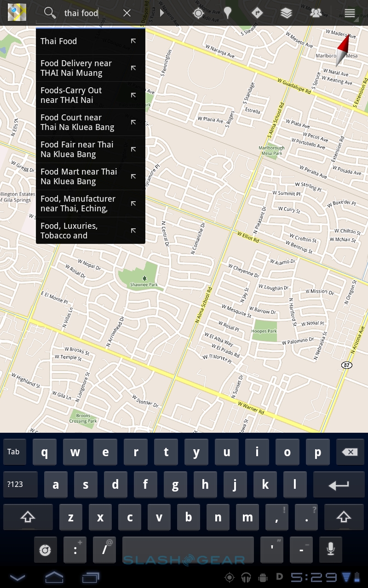Image resolution: width=368 pixels, height=588 pixels.
Task: Open the overflow menu icon
Action: (x=350, y=13)
